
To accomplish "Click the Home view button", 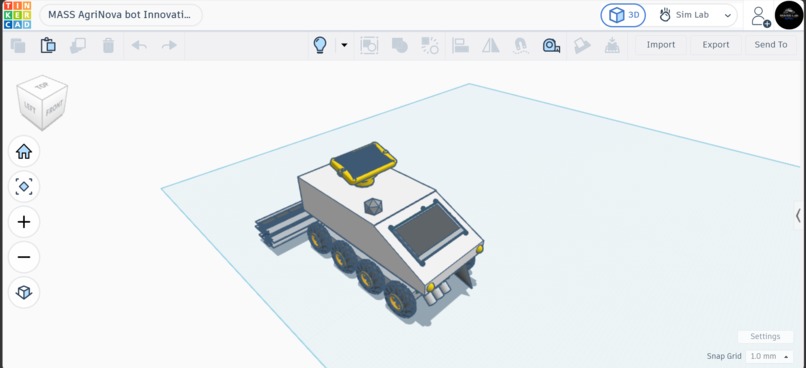I will coord(24,152).
